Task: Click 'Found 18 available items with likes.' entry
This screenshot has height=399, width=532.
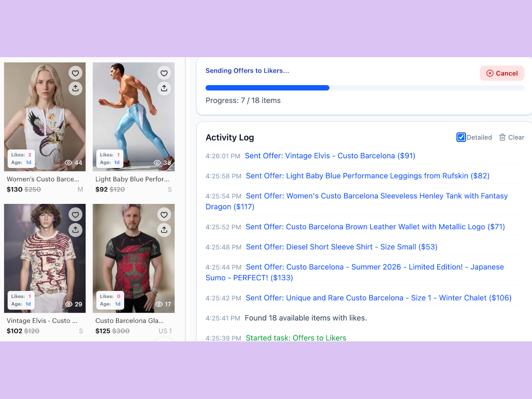Action: point(306,318)
